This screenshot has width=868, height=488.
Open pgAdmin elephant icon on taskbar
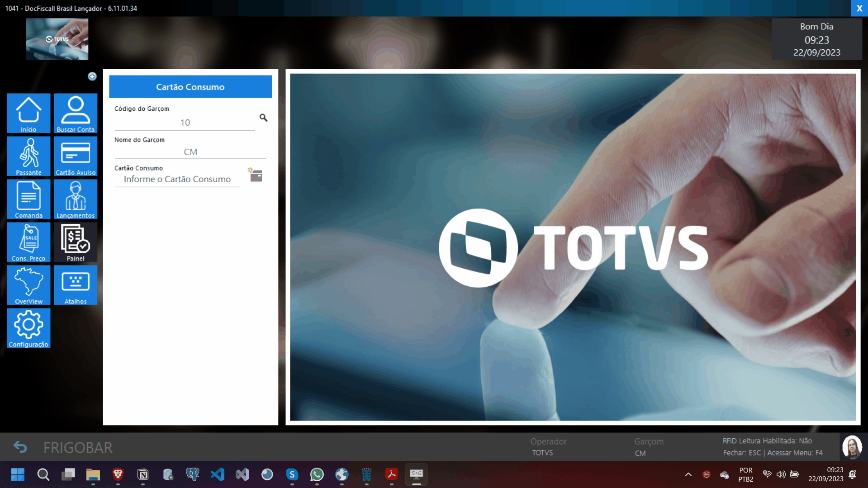tap(193, 474)
